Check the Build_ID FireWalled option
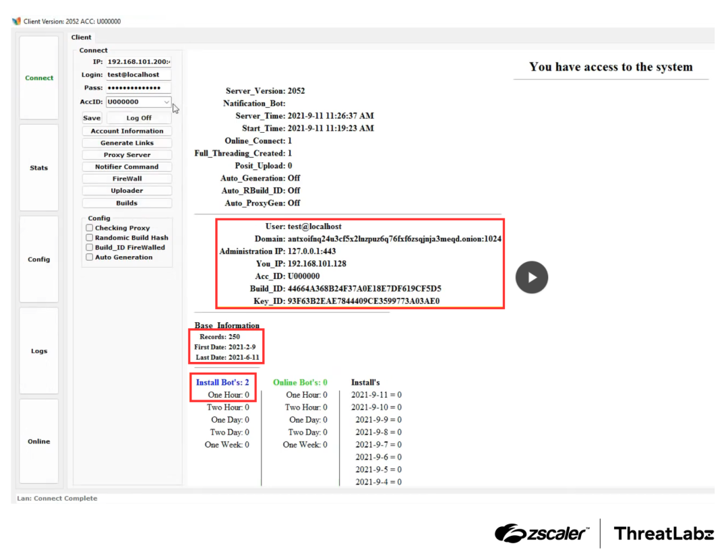Image resolution: width=728 pixels, height=560 pixels. tap(90, 247)
